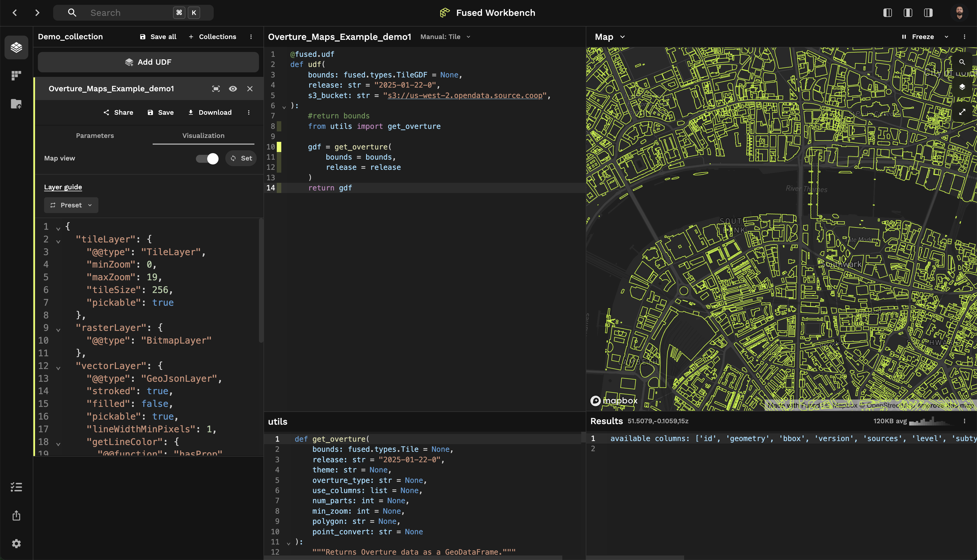Share the UDF
This screenshot has width=977, height=560.
click(118, 112)
